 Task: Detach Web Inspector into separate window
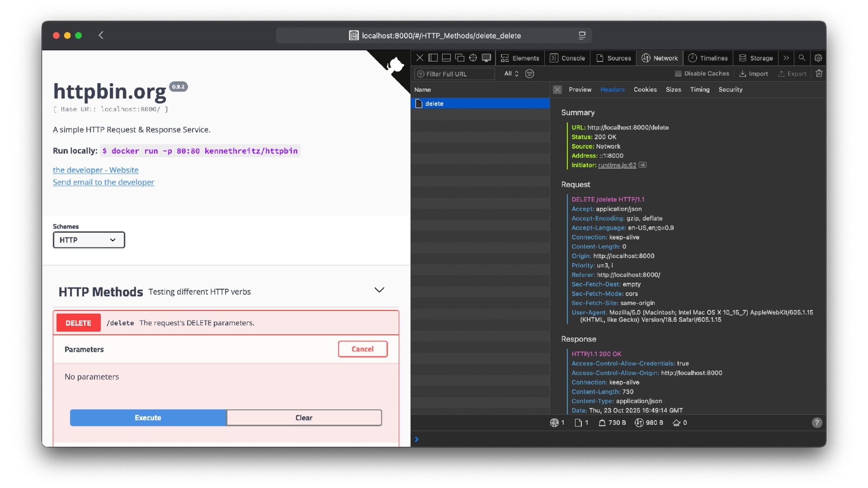tap(459, 58)
